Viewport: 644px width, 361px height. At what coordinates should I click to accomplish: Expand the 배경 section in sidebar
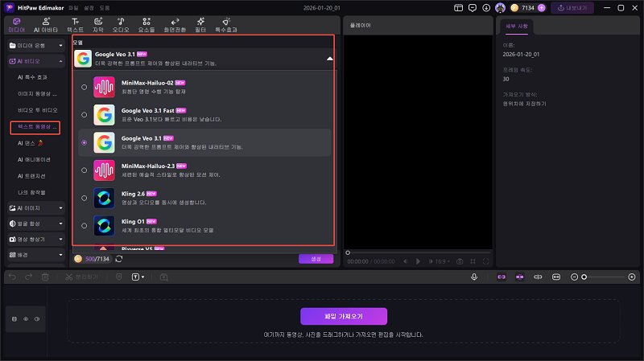tap(36, 255)
